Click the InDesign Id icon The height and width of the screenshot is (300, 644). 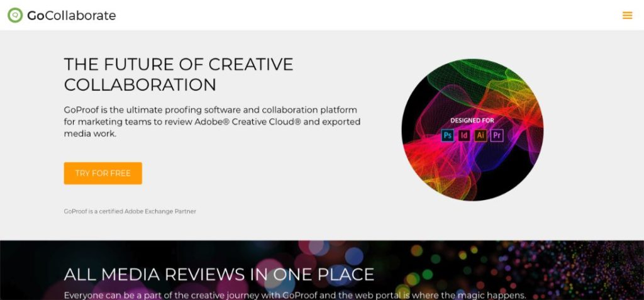tap(464, 135)
